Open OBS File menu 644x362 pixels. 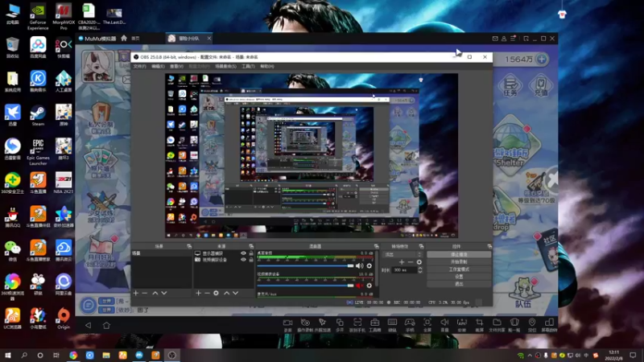[139, 66]
